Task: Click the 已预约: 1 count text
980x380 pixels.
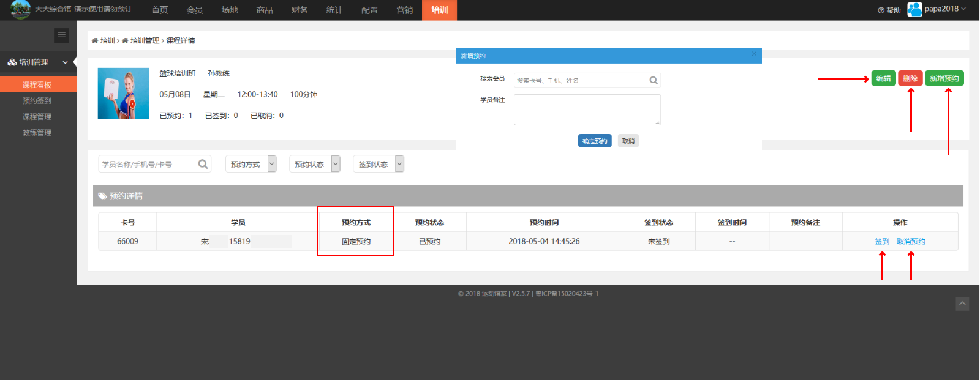Action: pos(176,115)
